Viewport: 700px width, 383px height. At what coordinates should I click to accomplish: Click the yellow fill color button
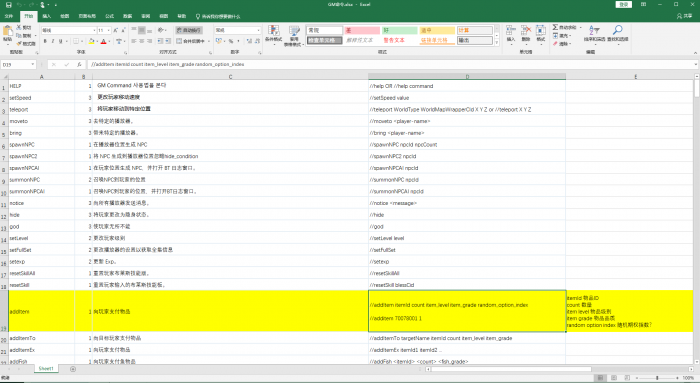[x=92, y=41]
